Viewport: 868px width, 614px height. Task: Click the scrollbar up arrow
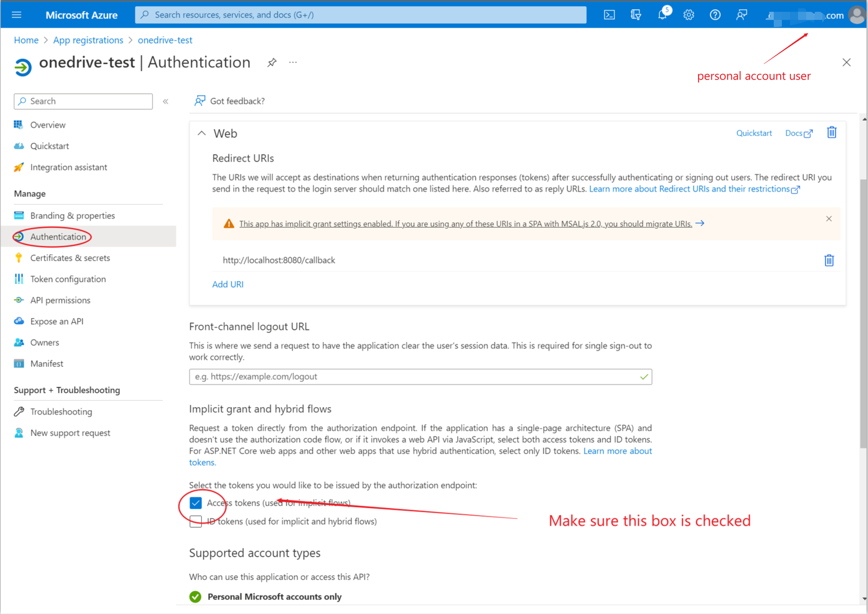(864, 119)
